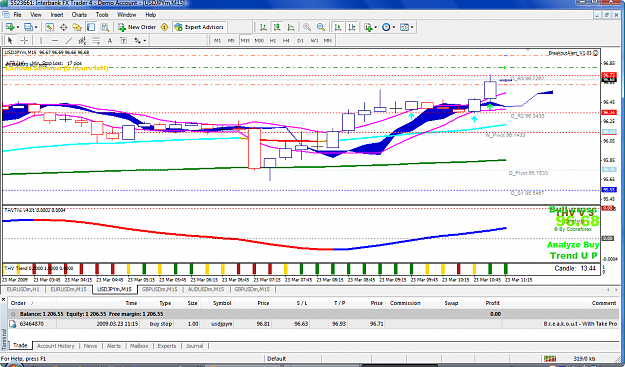Image resolution: width=625 pixels, height=367 pixels.
Task: Open the Periods clock icon
Action: (x=386, y=27)
